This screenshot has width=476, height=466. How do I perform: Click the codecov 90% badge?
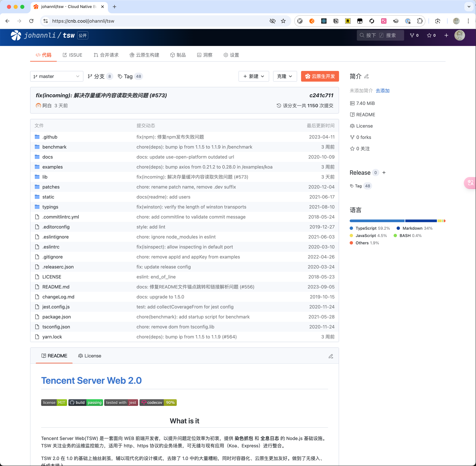point(158,403)
